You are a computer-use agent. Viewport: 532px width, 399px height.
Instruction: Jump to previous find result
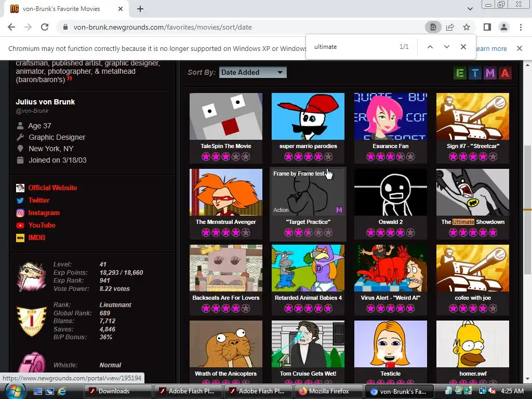click(430, 47)
